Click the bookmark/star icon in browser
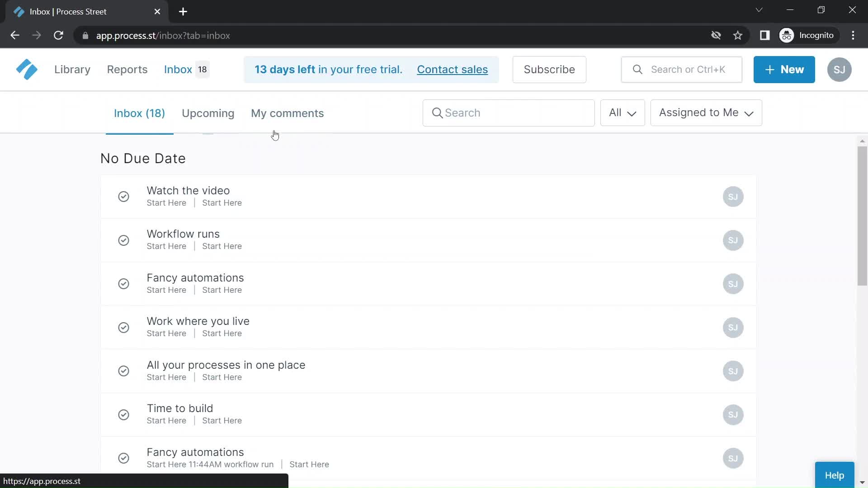Screen dimensions: 868x488 tap(737, 35)
